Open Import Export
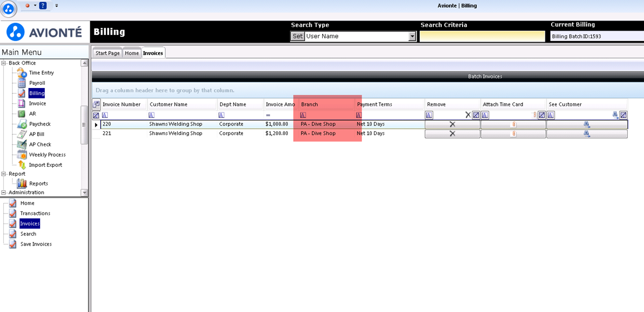 tap(45, 165)
